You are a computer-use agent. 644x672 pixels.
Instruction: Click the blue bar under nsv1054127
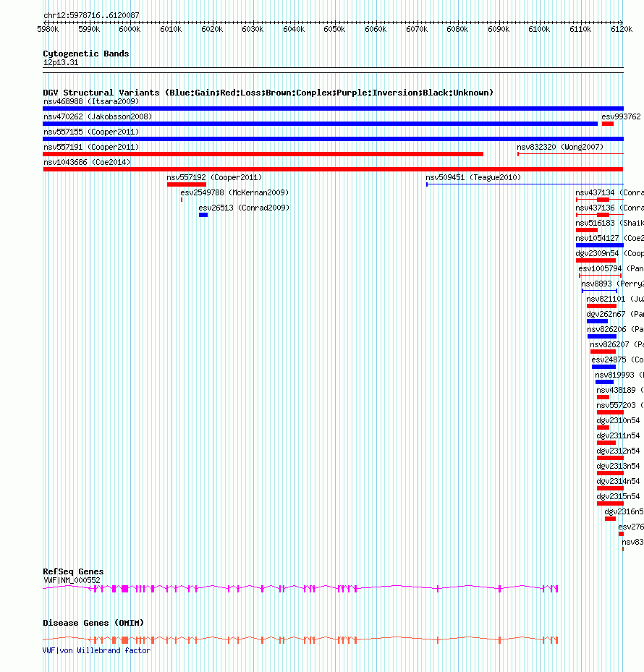pyautogui.click(x=600, y=245)
